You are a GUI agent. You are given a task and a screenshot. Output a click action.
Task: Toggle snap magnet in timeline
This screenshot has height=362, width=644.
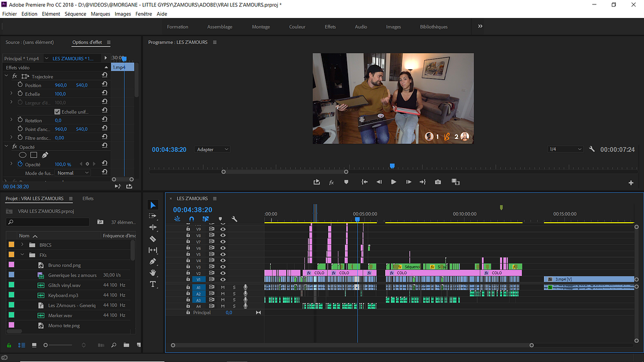(x=191, y=219)
